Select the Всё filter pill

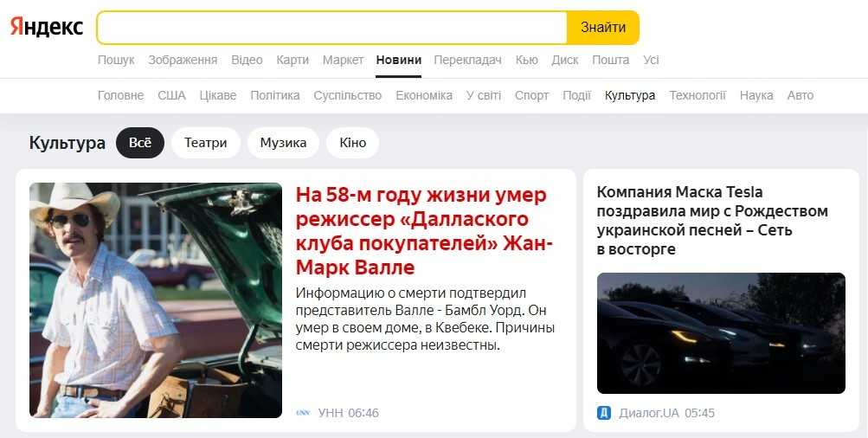point(140,143)
